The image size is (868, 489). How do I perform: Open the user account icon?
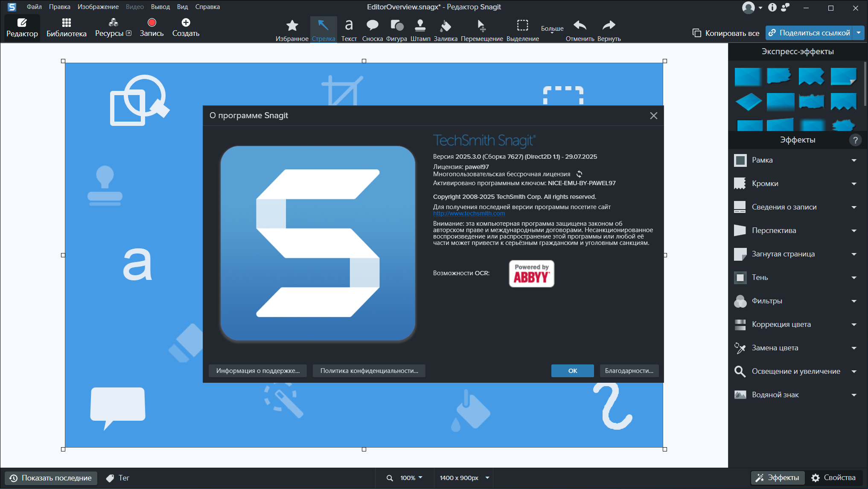(x=749, y=8)
